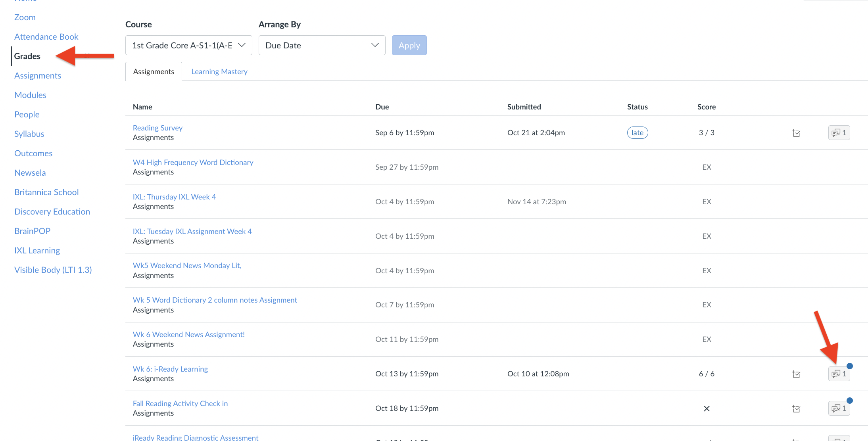Image resolution: width=868 pixels, height=441 pixels.
Task: Open Wk 5 Word Dictionary 2 column notes
Action: 215,300
